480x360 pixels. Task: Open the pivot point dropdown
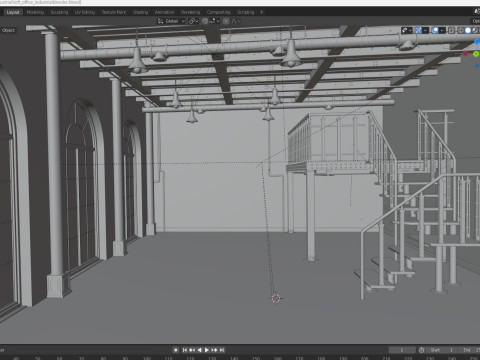point(194,21)
